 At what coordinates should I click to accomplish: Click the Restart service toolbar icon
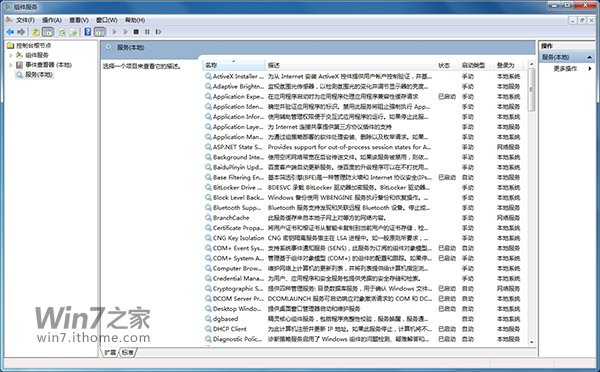[x=158, y=32]
